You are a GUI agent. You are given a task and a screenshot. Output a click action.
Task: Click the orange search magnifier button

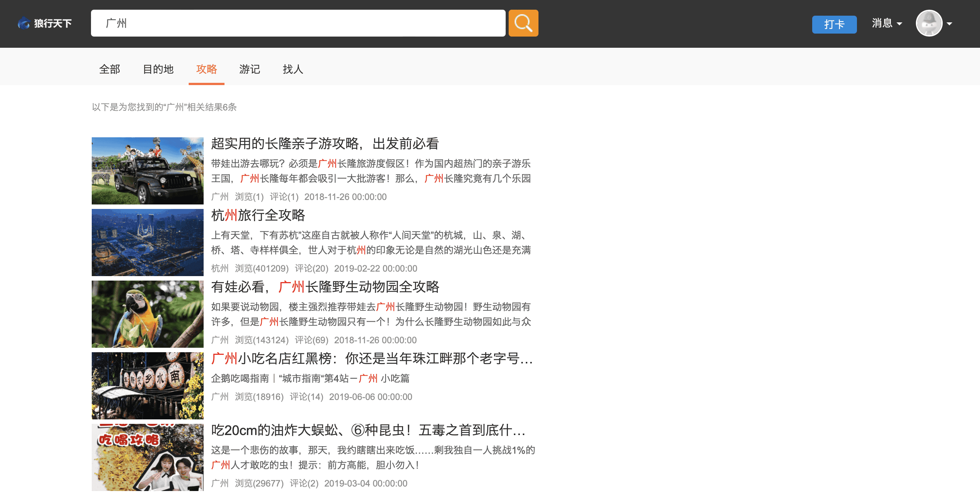pos(523,23)
